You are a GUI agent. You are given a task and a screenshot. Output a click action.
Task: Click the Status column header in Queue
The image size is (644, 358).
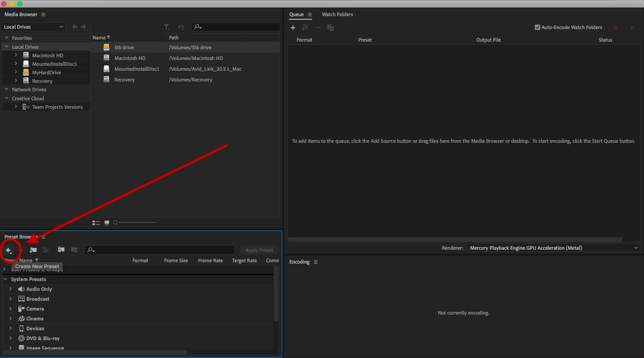point(605,40)
